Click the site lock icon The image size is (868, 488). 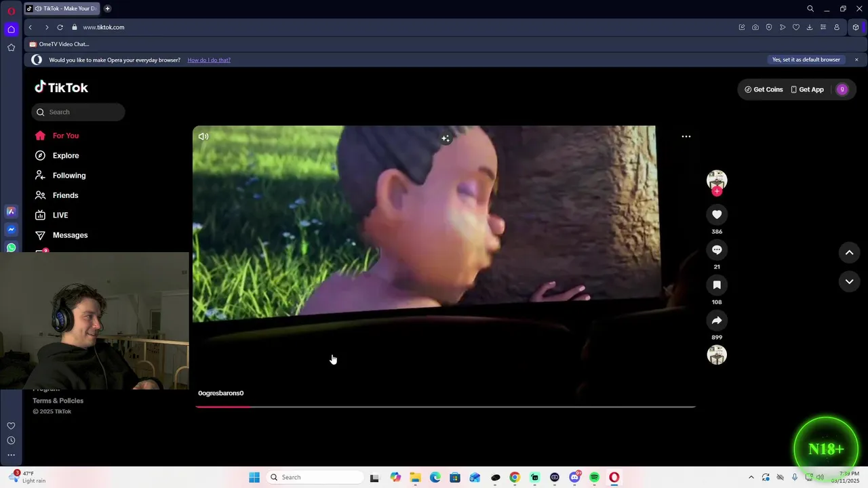[75, 27]
